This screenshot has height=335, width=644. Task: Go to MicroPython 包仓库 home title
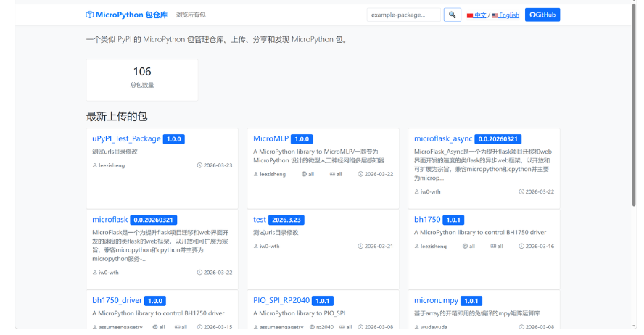pos(131,15)
